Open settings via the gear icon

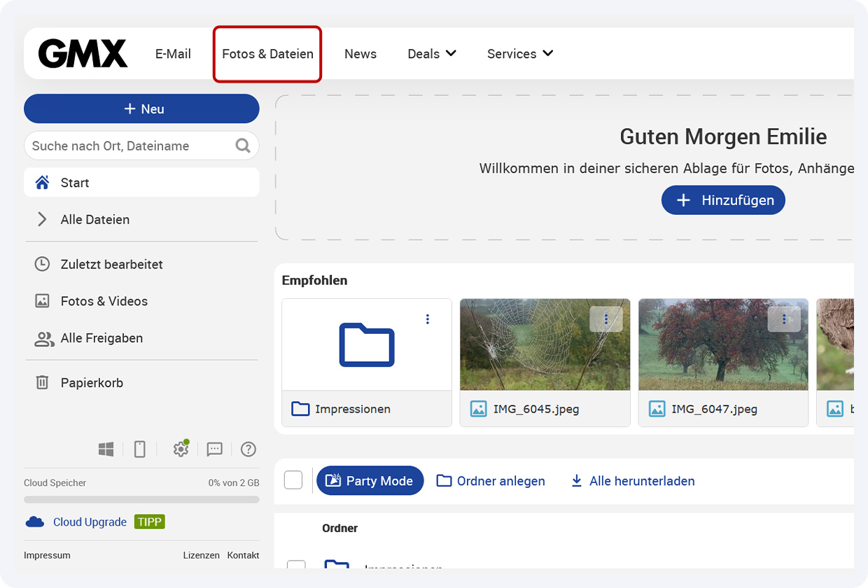(x=181, y=449)
